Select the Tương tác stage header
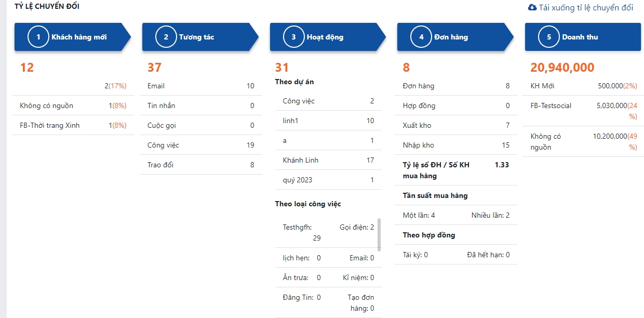 click(x=197, y=37)
